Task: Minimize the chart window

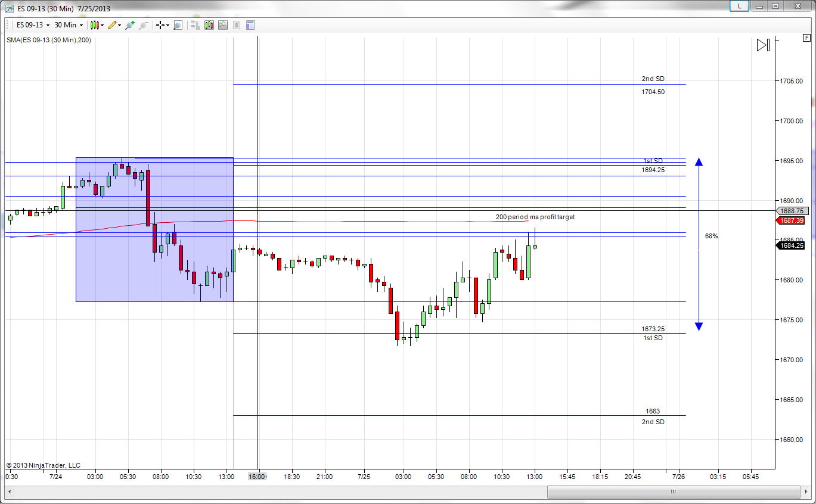Action: point(760,6)
